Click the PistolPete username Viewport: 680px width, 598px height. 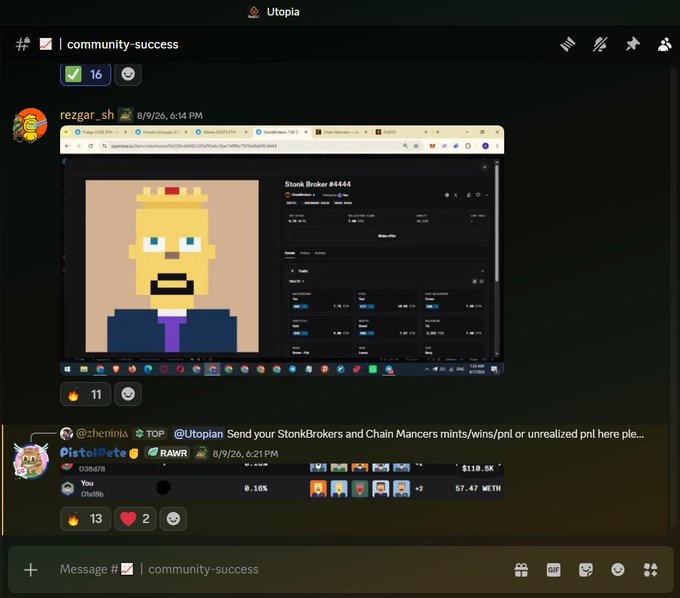point(93,453)
